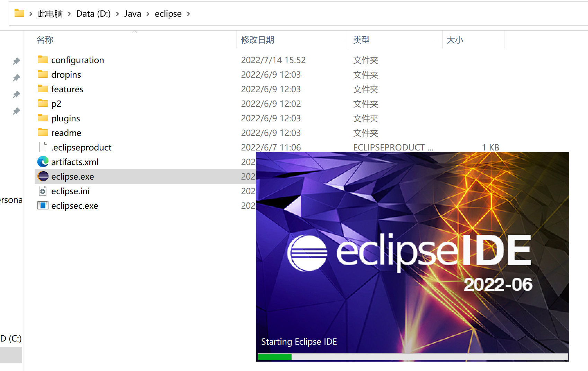
Task: Navigate to 此电脑 in breadcrumb
Action: [50, 14]
